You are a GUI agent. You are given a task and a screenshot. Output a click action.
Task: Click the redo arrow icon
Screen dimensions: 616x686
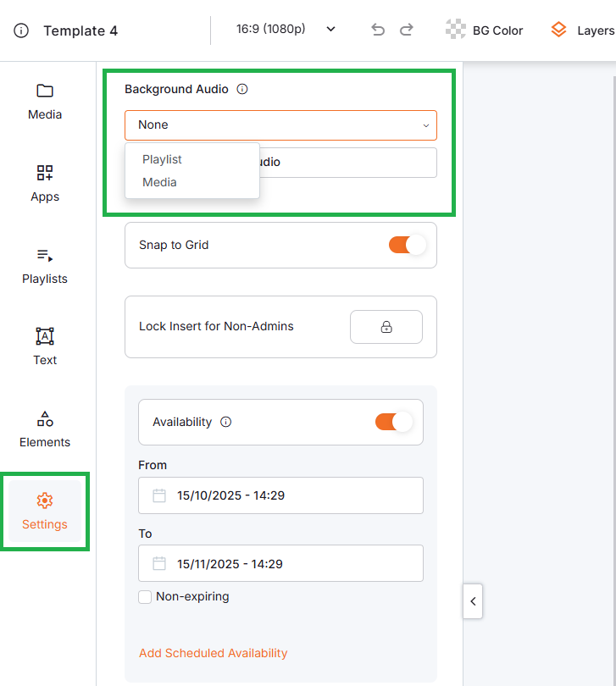click(407, 30)
